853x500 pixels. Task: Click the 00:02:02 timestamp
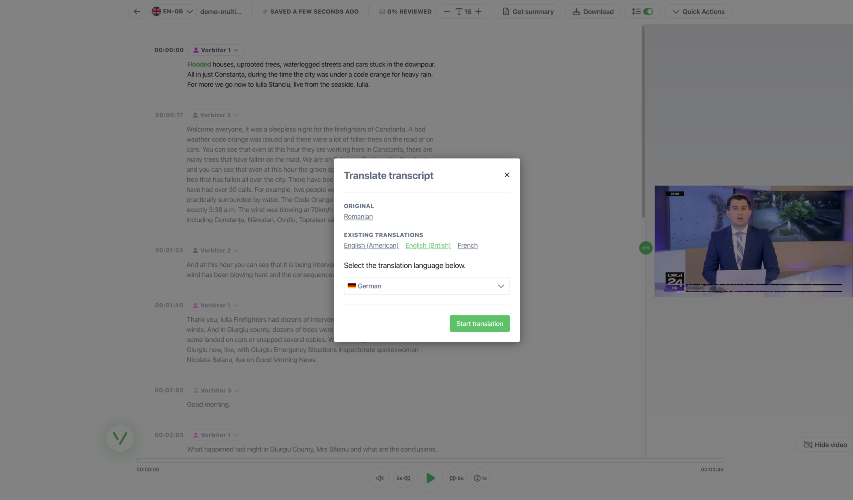pyautogui.click(x=169, y=391)
